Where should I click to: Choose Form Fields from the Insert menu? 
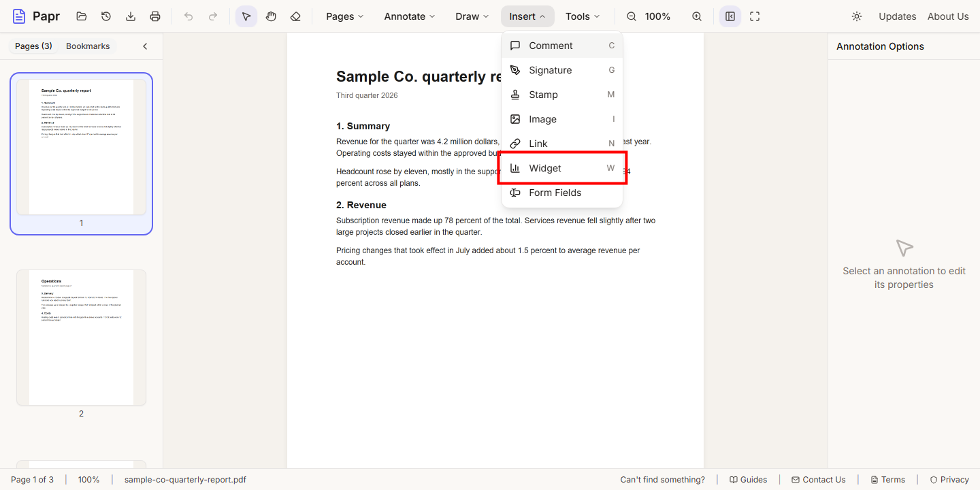click(562, 193)
